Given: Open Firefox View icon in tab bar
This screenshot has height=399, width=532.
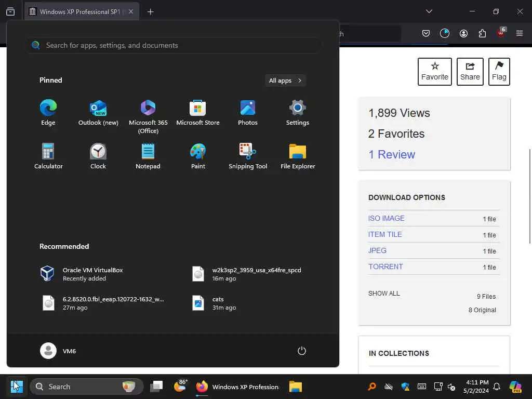Looking at the screenshot, I should (10, 11).
